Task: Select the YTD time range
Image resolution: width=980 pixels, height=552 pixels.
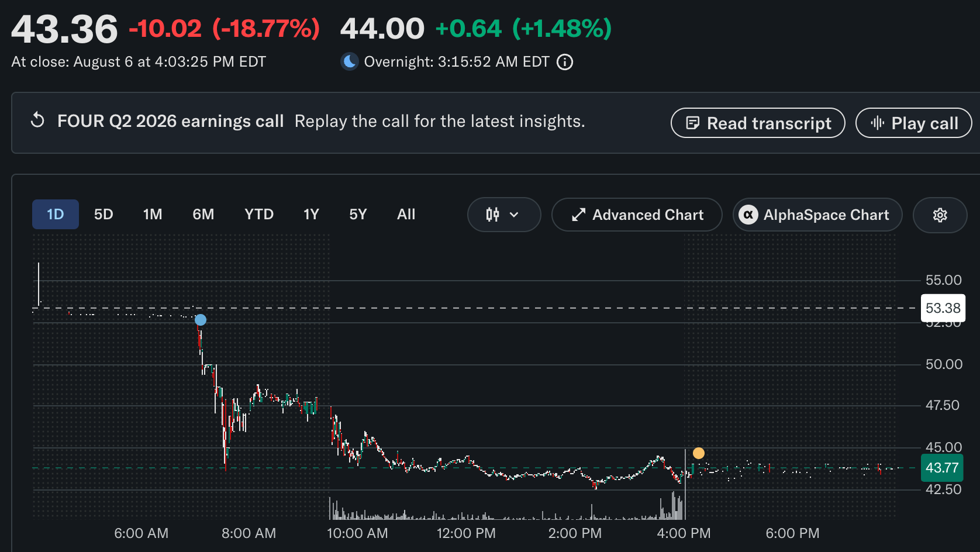Action: (x=259, y=215)
